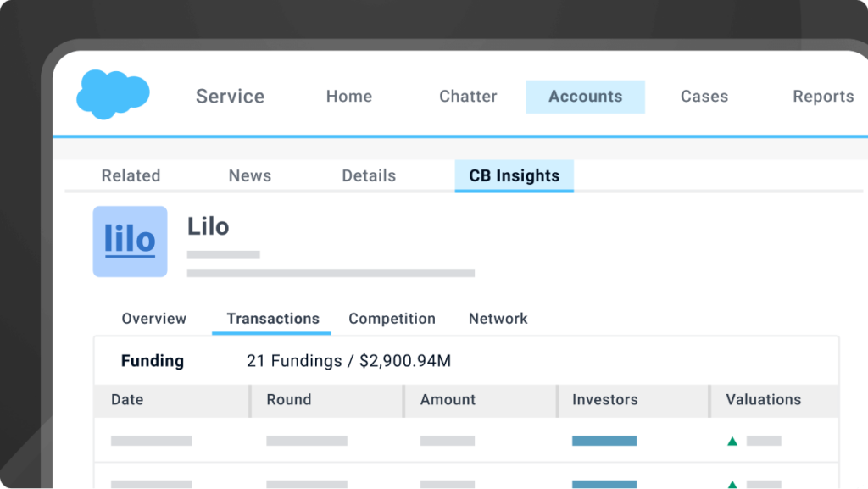Click the blue investor link in first row

pyautogui.click(x=604, y=441)
